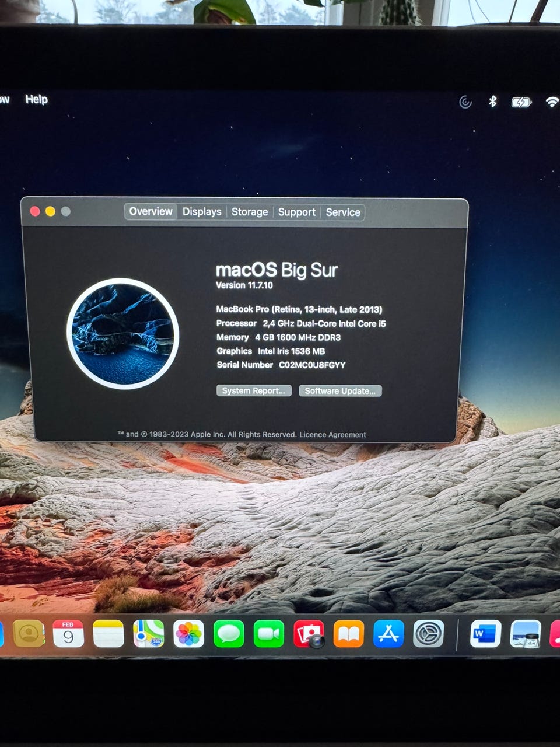The height and width of the screenshot is (747, 560).
Task: Switch to the Displays tab
Action: 202,212
